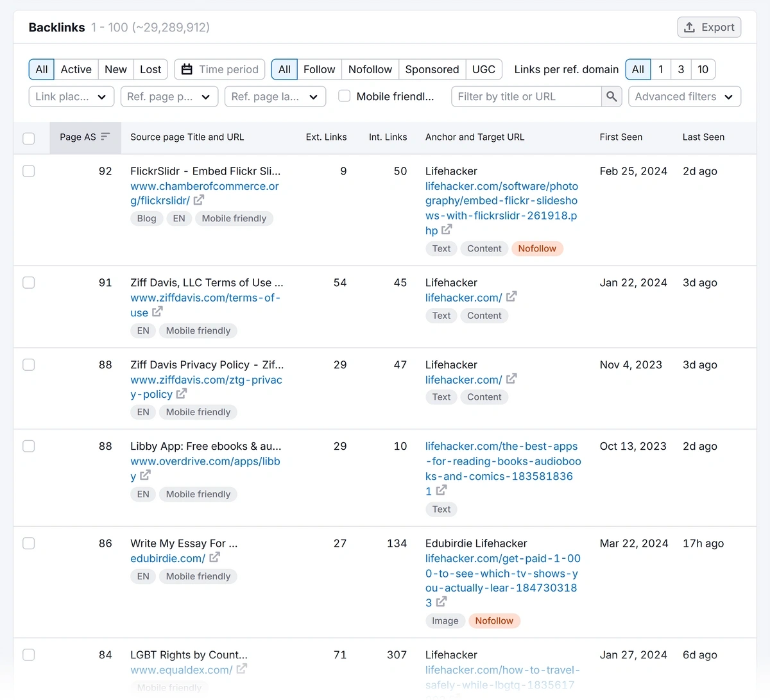Viewport: 770px width, 700px height.
Task: Click the Filter by title or URL field
Action: point(526,96)
